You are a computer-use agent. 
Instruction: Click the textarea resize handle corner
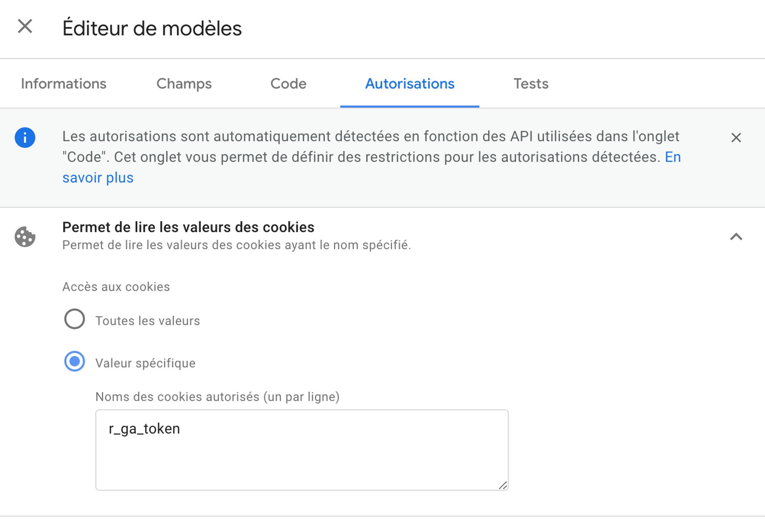(503, 485)
